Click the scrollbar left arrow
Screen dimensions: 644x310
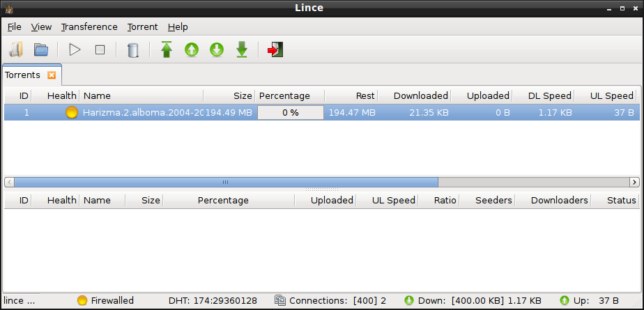click(9, 182)
